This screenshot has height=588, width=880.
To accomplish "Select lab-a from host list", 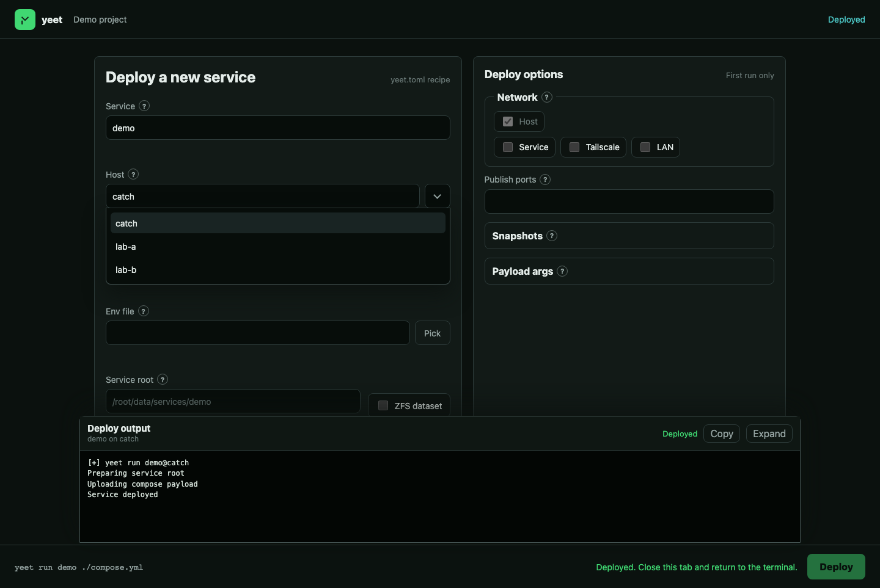I will (278, 247).
